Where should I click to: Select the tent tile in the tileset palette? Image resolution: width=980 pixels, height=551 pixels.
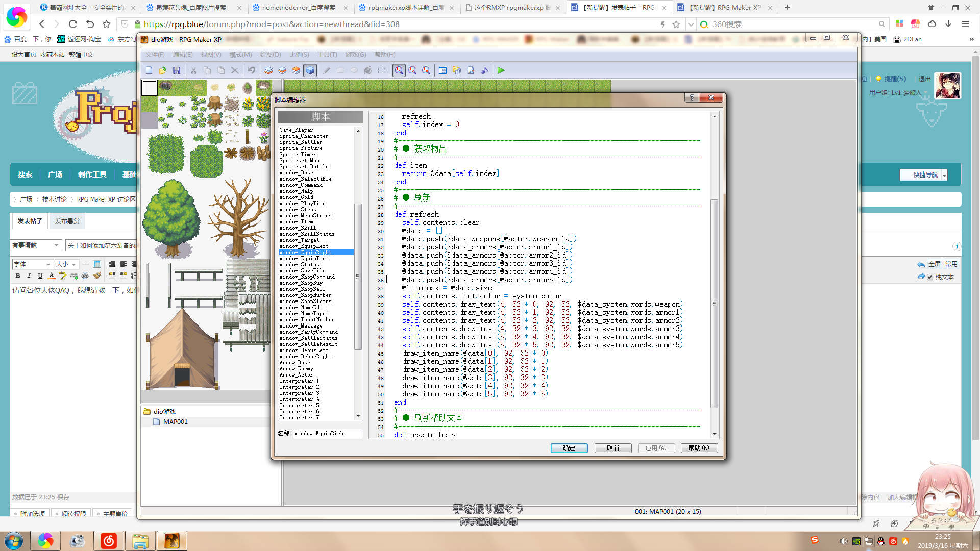point(182,349)
